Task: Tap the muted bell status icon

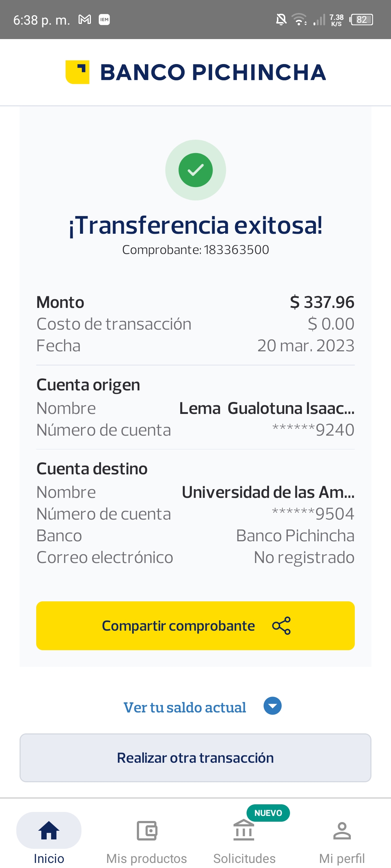Action: [x=281, y=20]
